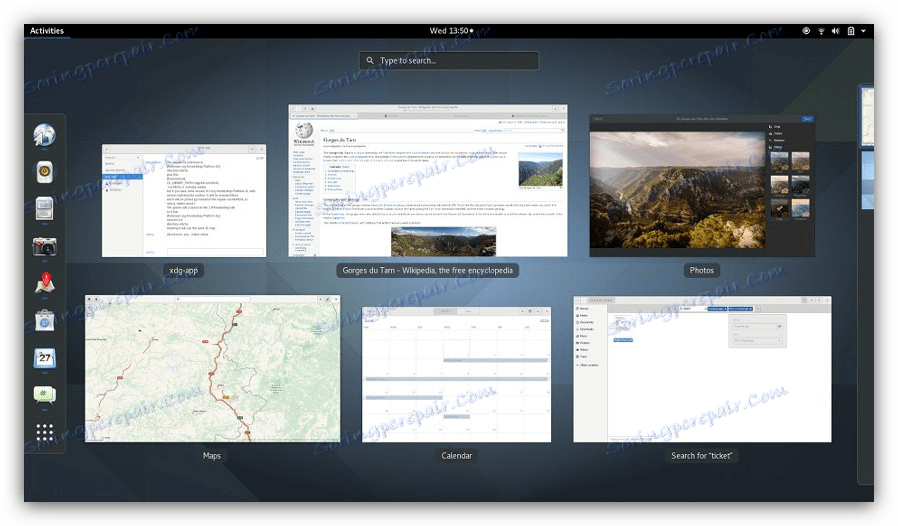Screen dimensions: 898x526
Task: Open the Files cabinet icon in dash
Action: (x=45, y=209)
